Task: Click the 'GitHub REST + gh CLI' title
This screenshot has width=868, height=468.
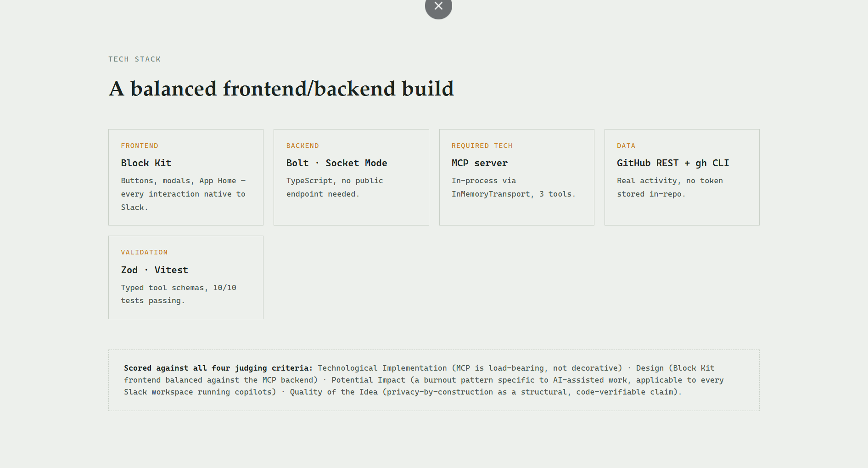Action: (673, 163)
